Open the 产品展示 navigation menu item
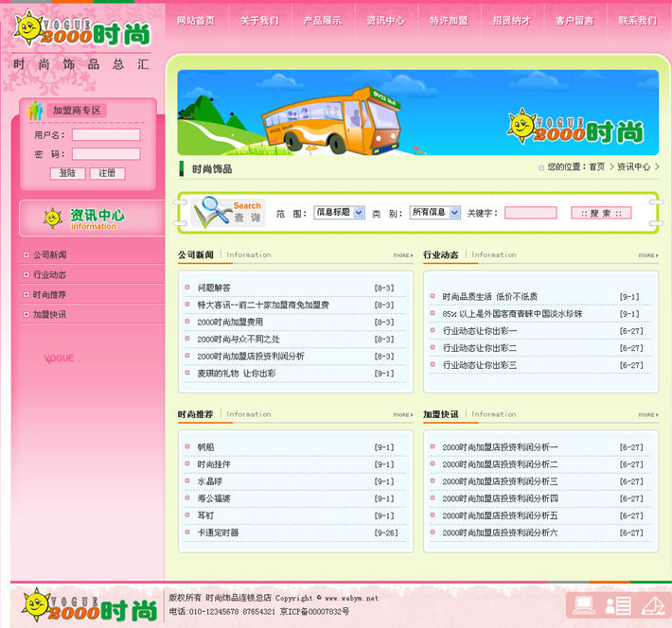672x628 pixels. [x=322, y=20]
